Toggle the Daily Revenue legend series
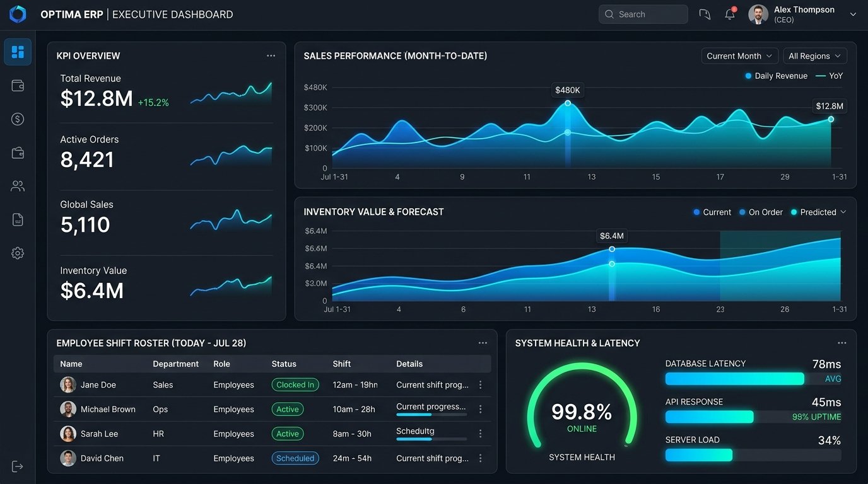 pos(776,76)
